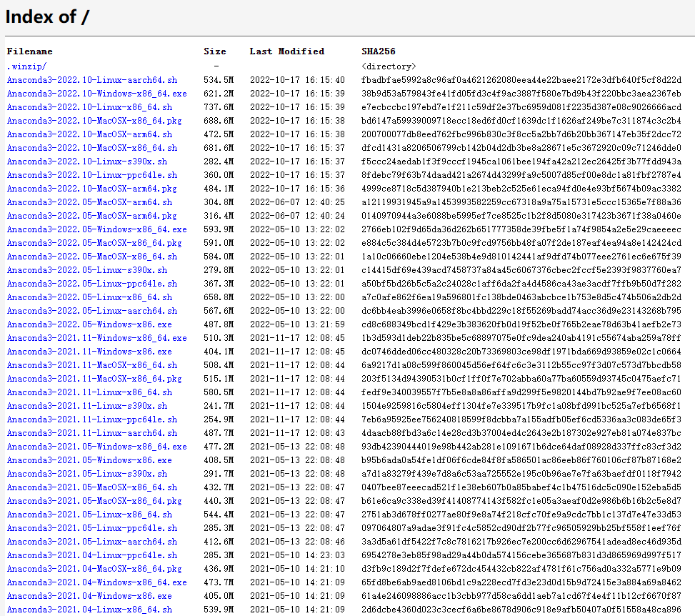Click Anaconda3-2021.04-Windows-x86.exe link
The height and width of the screenshot is (616, 695).
(x=89, y=595)
